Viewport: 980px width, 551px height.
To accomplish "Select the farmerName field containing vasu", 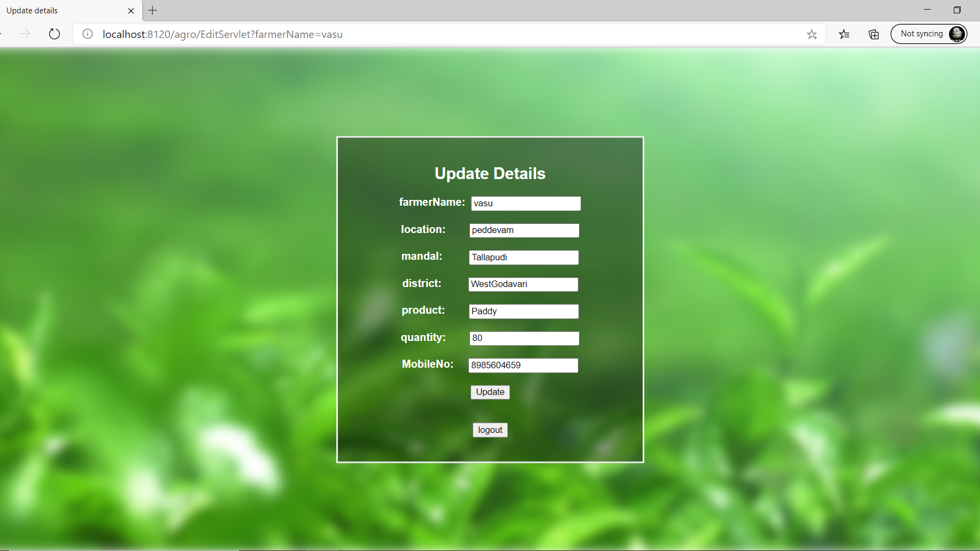I will pos(526,203).
